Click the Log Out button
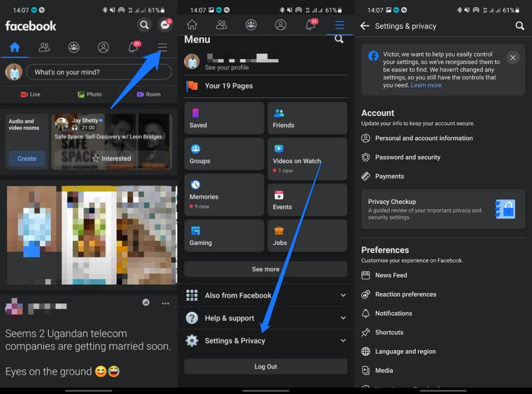The image size is (532, 394). (x=266, y=366)
